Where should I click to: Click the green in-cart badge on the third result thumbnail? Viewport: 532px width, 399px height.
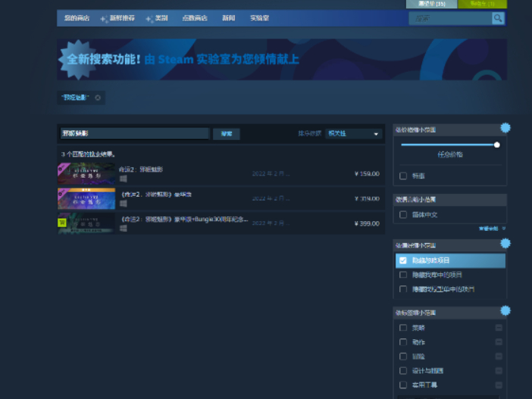point(62,223)
